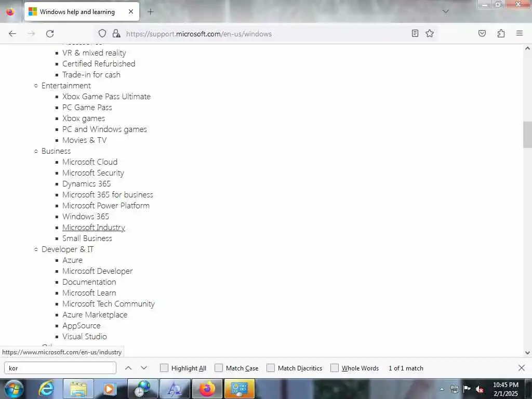Click the muted volume tray icon
This screenshot has height=399, width=532.
point(480,389)
